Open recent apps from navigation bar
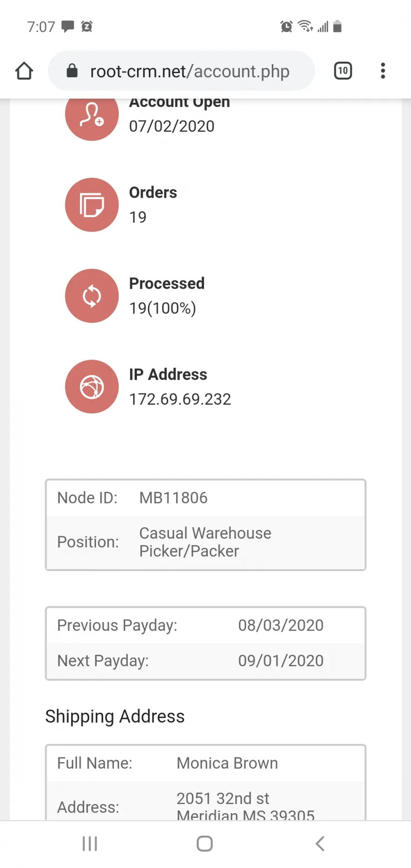The height and width of the screenshot is (868, 411). (x=90, y=844)
